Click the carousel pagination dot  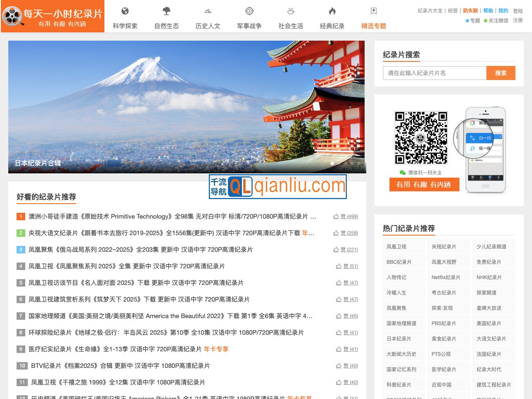pos(332,163)
